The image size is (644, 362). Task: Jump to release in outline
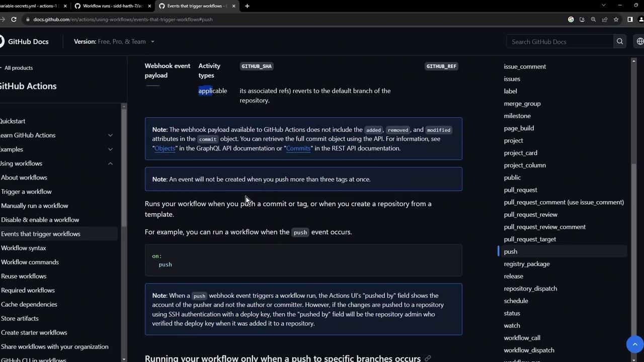click(x=514, y=276)
